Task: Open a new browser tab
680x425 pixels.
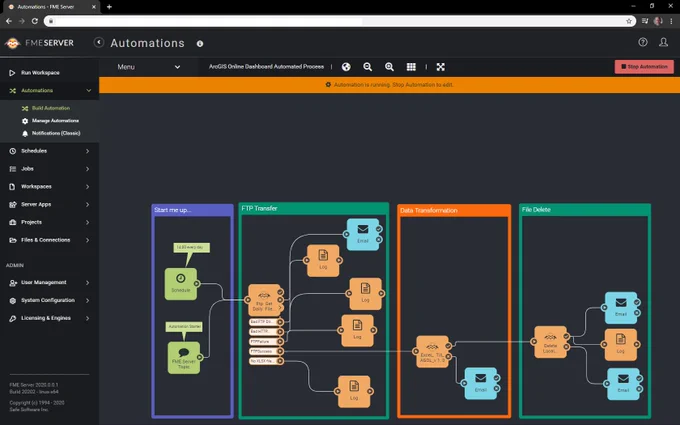Action: pyautogui.click(x=109, y=7)
